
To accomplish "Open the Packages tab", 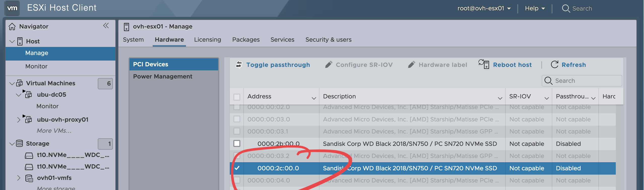I will (x=246, y=40).
